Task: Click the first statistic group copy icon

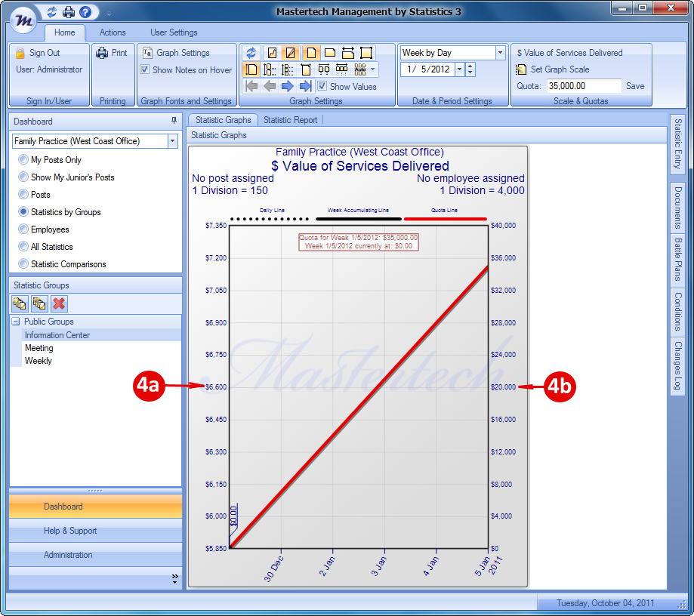Action: click(20, 303)
